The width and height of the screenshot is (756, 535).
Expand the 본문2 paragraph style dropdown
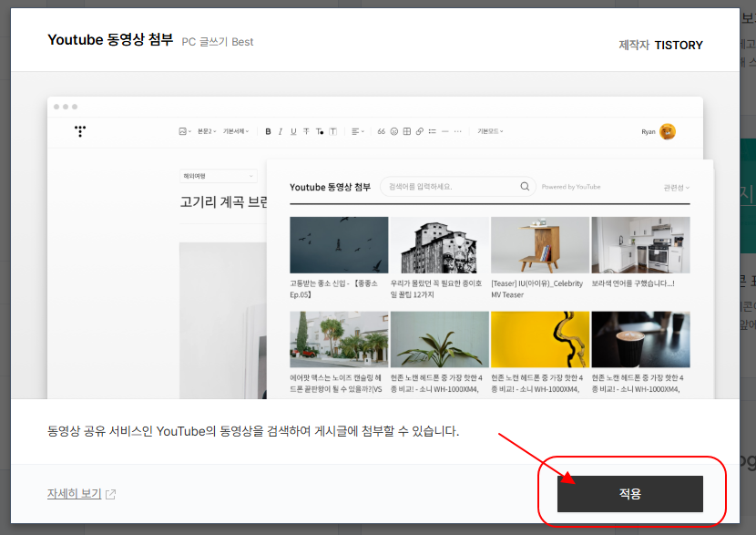coord(207,131)
